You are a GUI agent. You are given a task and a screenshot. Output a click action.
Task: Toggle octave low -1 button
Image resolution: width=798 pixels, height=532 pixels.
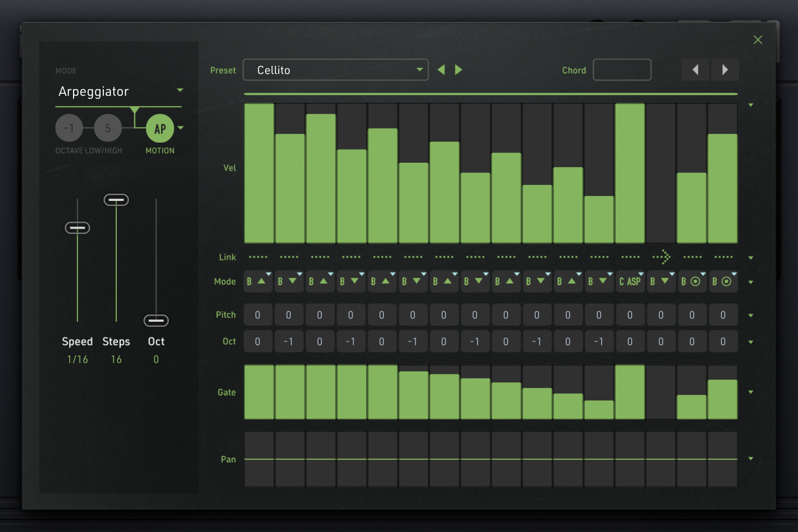click(69, 128)
